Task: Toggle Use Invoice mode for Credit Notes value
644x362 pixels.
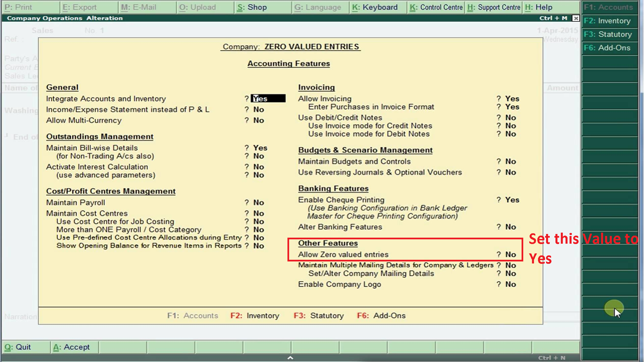Action: click(x=511, y=126)
